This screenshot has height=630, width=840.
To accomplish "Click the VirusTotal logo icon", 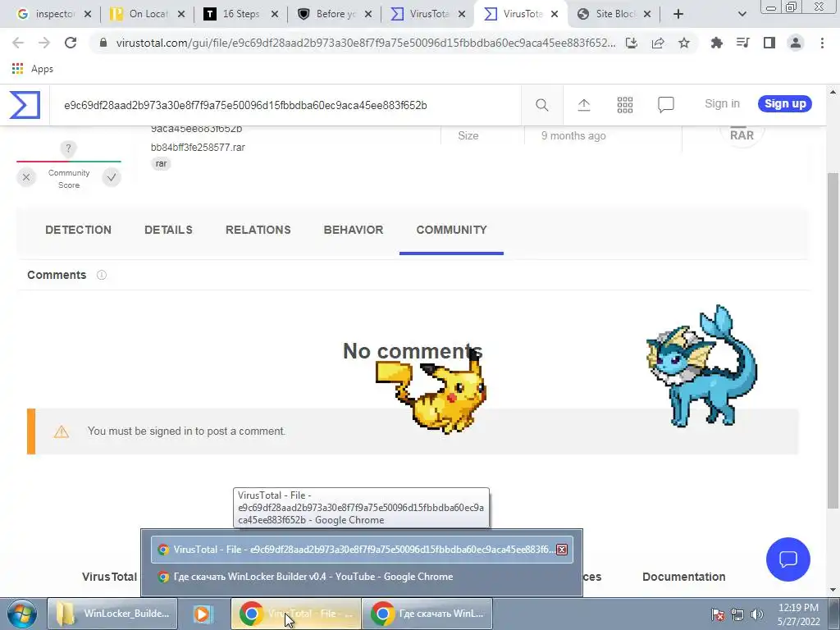I will pos(25,104).
